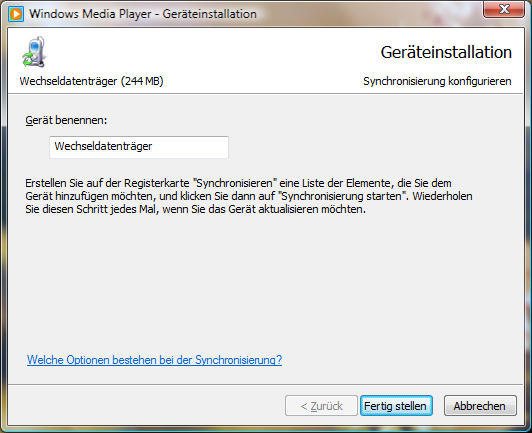The height and width of the screenshot is (433, 532).
Task: Click the quoted phrase "Synchronisierung starten" in the instructions
Action: 343,196
